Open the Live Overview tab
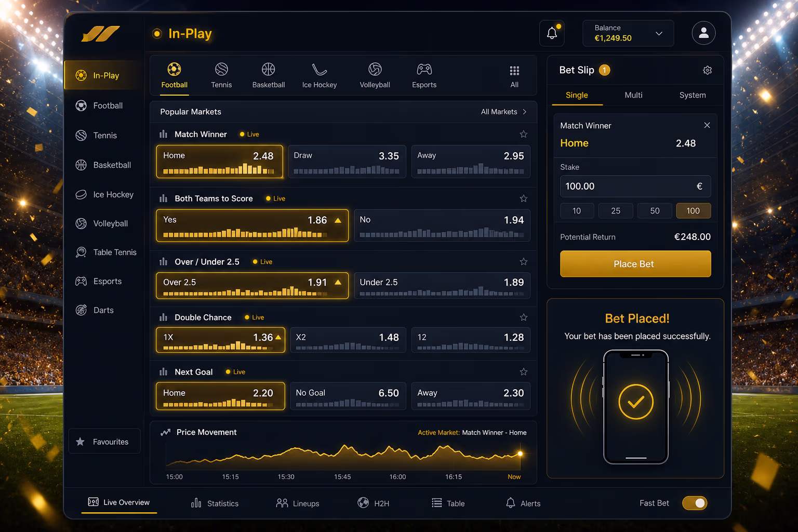 (119, 502)
